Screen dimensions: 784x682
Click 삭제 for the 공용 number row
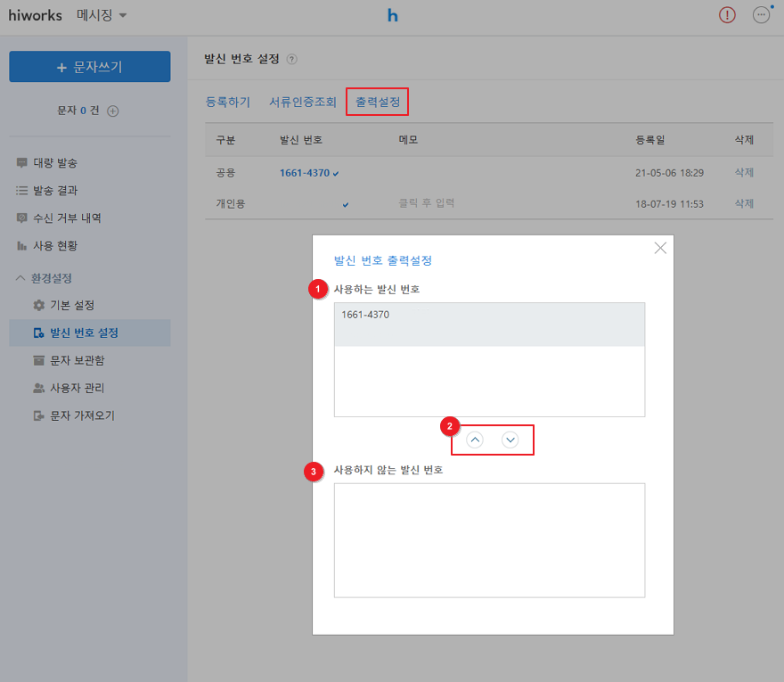(744, 172)
